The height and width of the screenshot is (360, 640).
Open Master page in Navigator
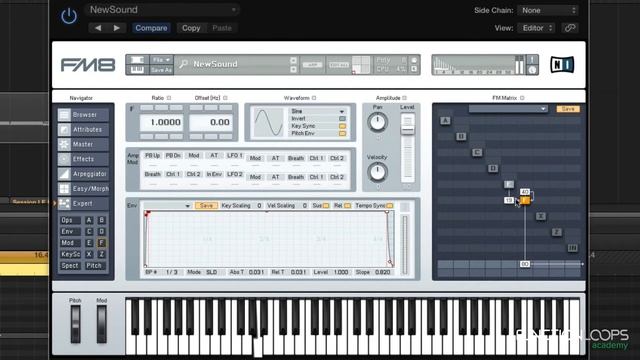point(83,144)
